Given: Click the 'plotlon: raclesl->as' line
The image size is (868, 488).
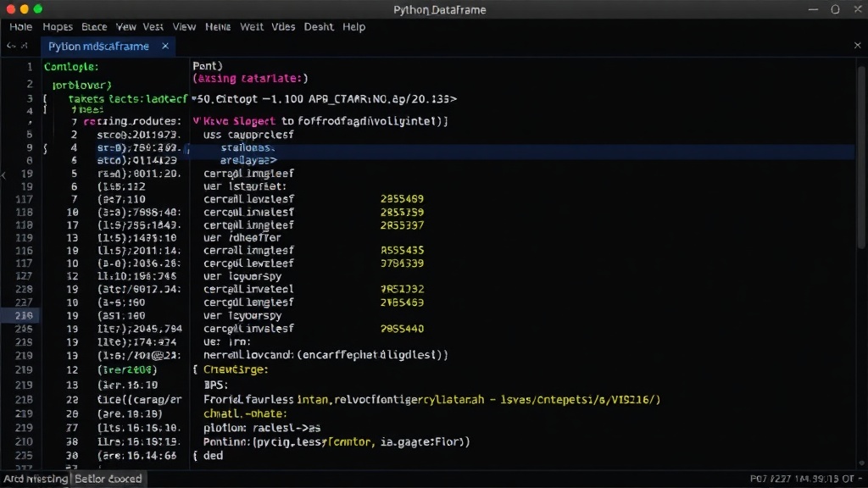Looking at the screenshot, I should (x=262, y=428).
